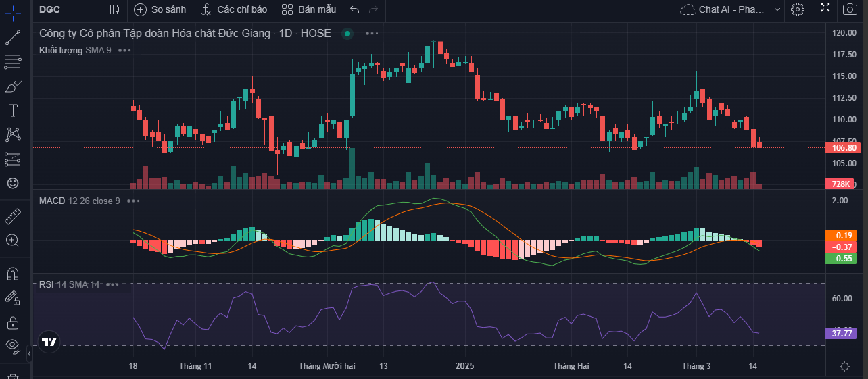
Task: Open MACD indicator more options dots
Action: pos(133,201)
